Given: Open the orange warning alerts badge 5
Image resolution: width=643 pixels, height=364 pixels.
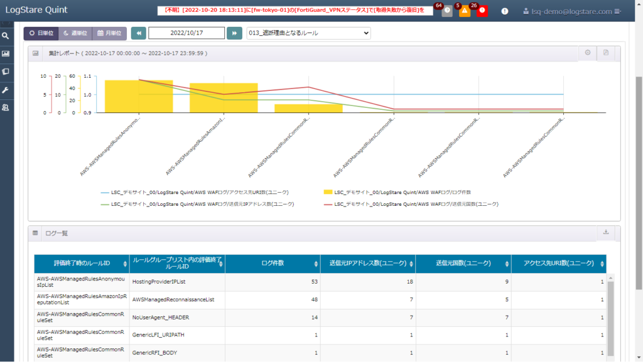Looking at the screenshot, I should (x=465, y=11).
